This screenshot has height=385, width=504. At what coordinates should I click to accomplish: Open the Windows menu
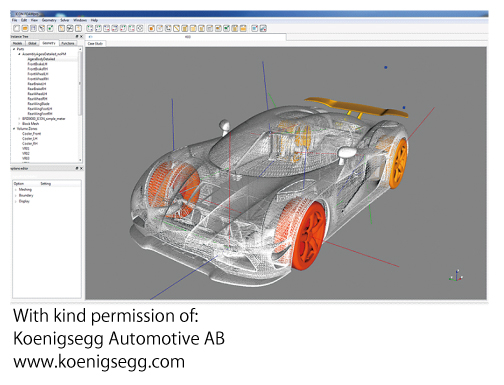click(x=80, y=20)
